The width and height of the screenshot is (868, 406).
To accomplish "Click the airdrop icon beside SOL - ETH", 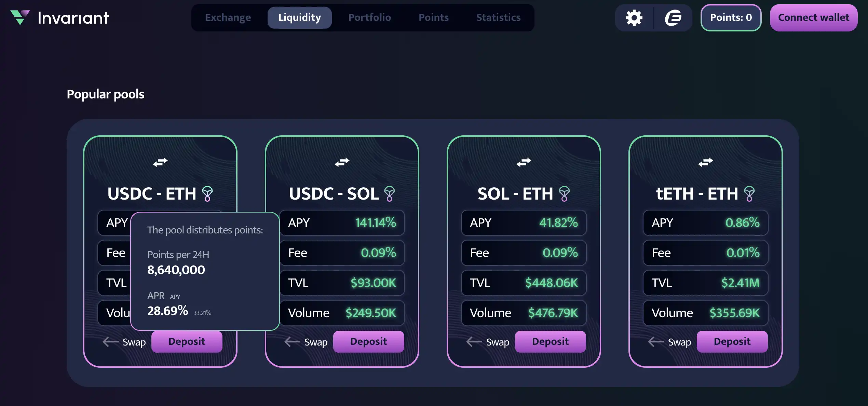I will click(564, 194).
